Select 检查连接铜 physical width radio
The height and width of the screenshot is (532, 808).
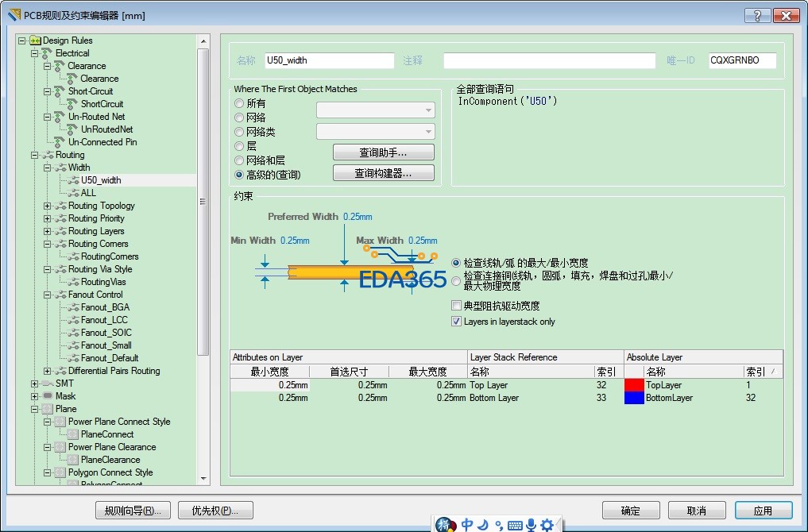point(456,281)
